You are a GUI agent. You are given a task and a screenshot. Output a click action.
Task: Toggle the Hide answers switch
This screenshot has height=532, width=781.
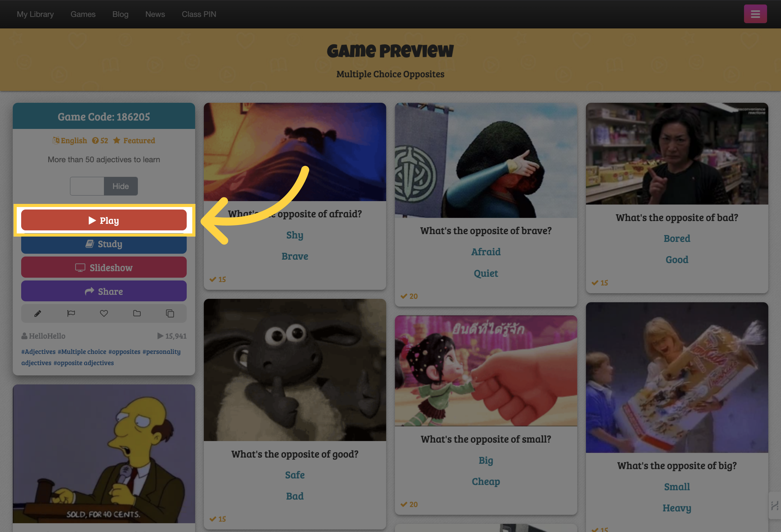pyautogui.click(x=104, y=186)
